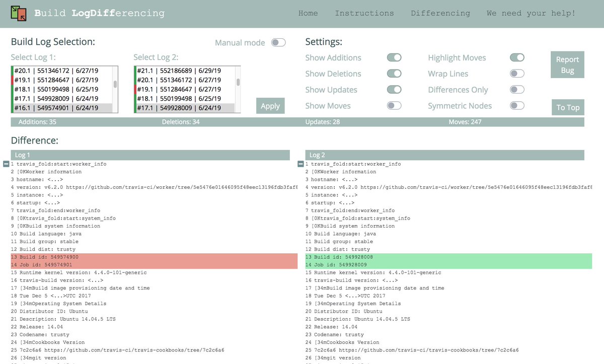Enable Wrap Lines toggle
Viewport: 604px width, 364px height.
pos(517,74)
